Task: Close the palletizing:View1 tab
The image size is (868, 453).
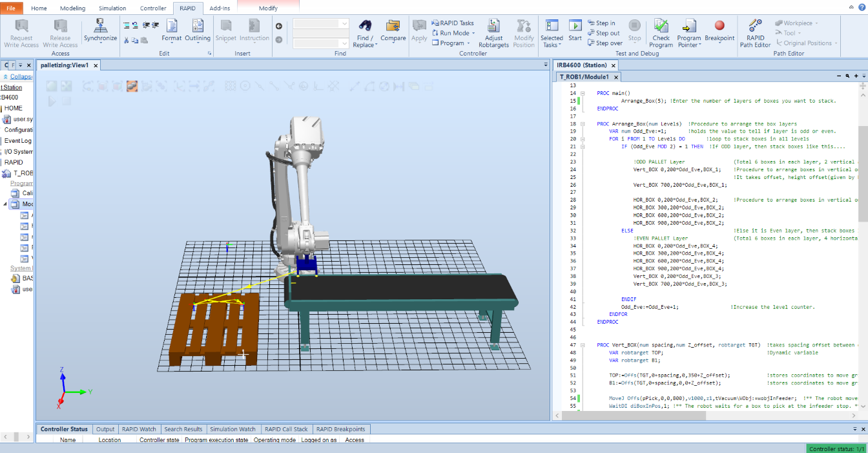Action: tap(96, 65)
